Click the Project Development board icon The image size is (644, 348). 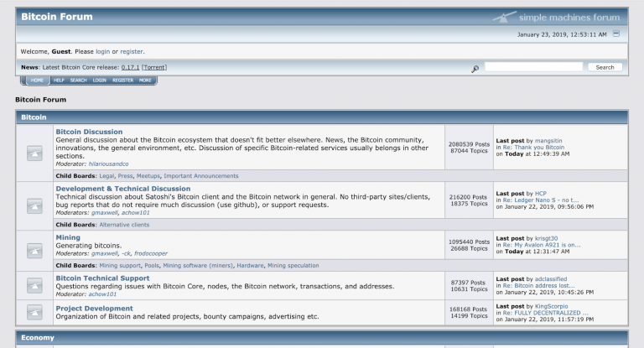pos(34,312)
